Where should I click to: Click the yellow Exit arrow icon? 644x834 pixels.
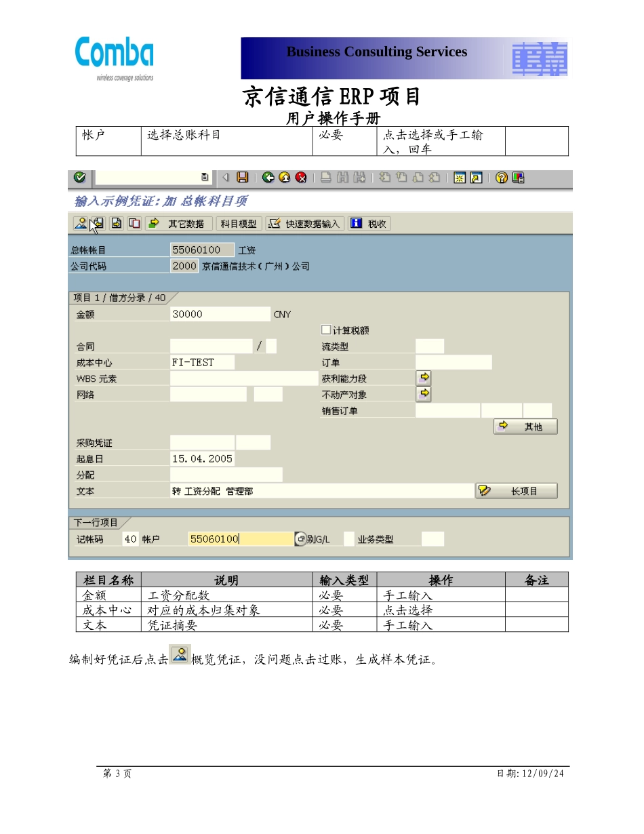pyautogui.click(x=285, y=178)
